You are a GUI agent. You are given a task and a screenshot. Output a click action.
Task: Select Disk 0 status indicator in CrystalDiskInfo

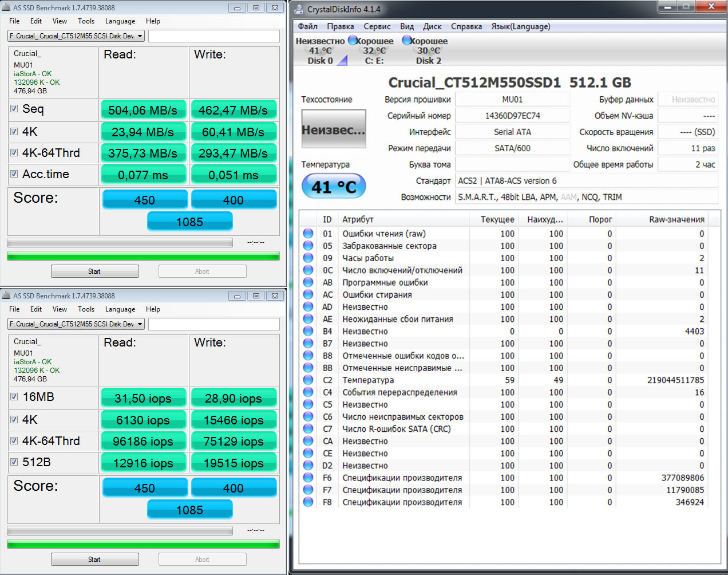pyautogui.click(x=342, y=61)
